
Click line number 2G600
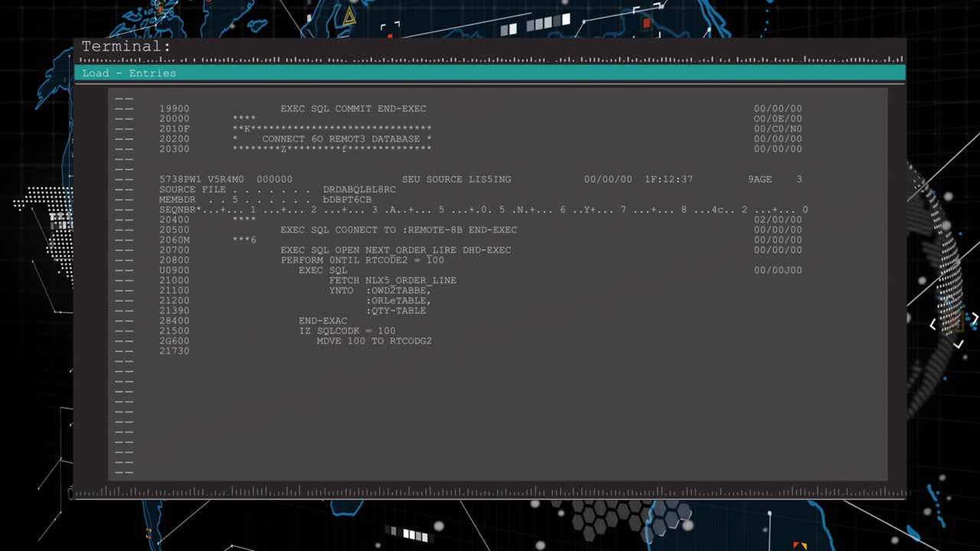point(175,341)
